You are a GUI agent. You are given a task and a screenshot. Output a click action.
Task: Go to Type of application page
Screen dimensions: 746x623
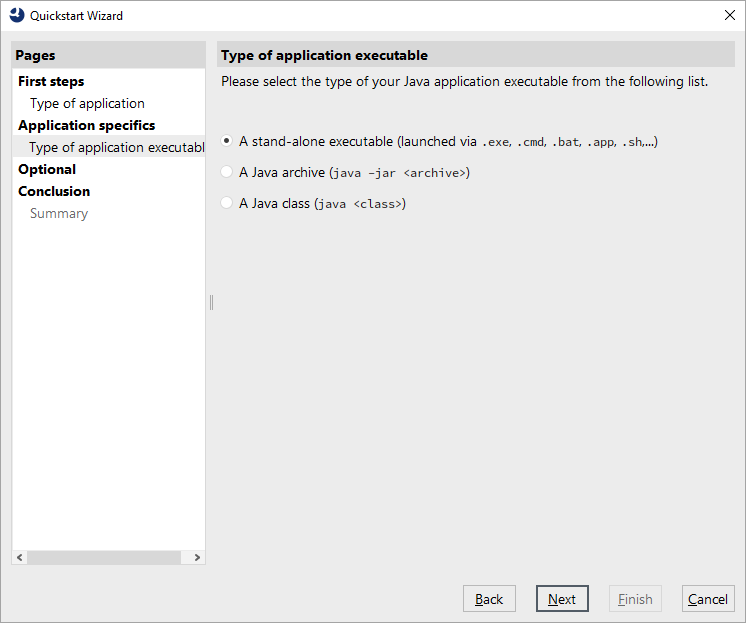[87, 103]
